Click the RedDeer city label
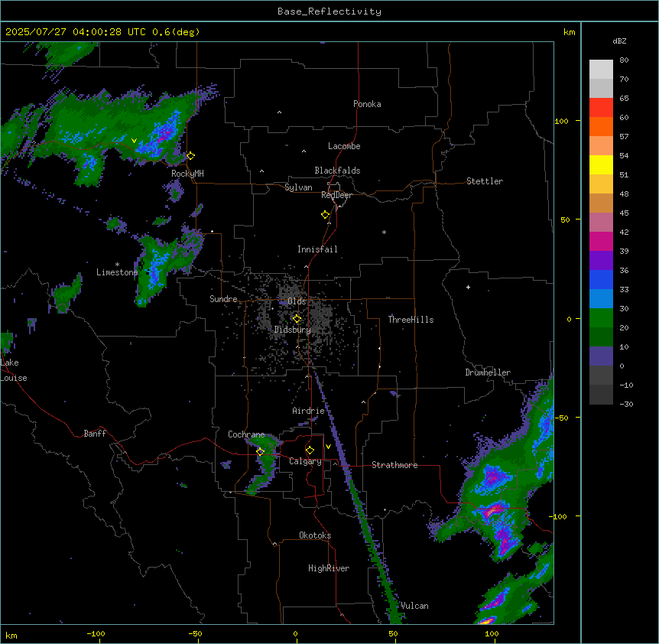Screen dimensions: 659x644 point(336,195)
